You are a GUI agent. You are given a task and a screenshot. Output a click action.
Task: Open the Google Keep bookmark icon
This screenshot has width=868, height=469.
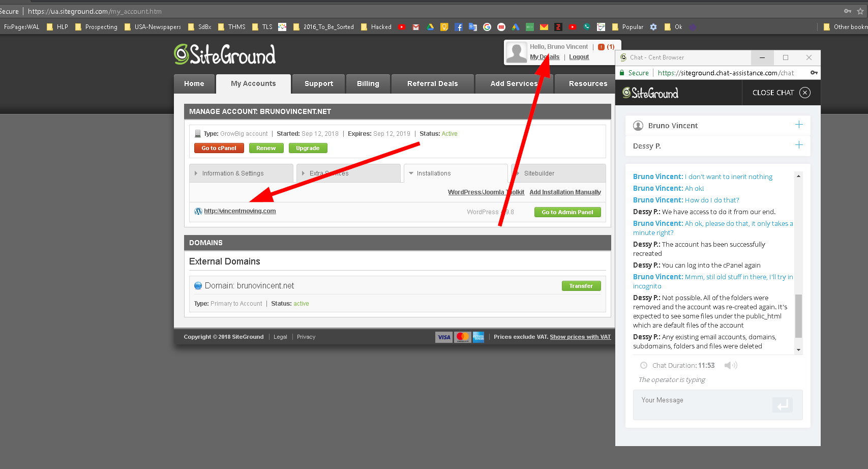[444, 27]
